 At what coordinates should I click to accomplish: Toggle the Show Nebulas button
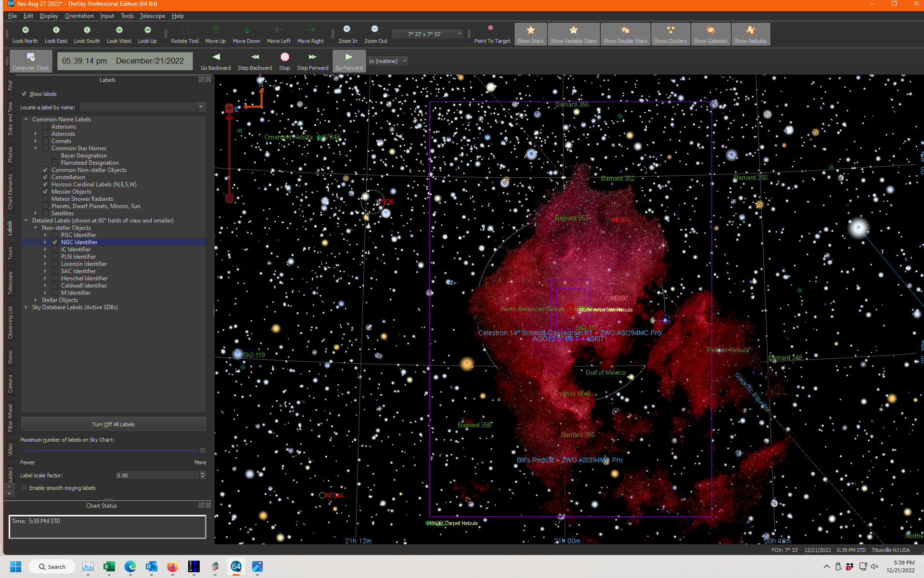click(750, 34)
